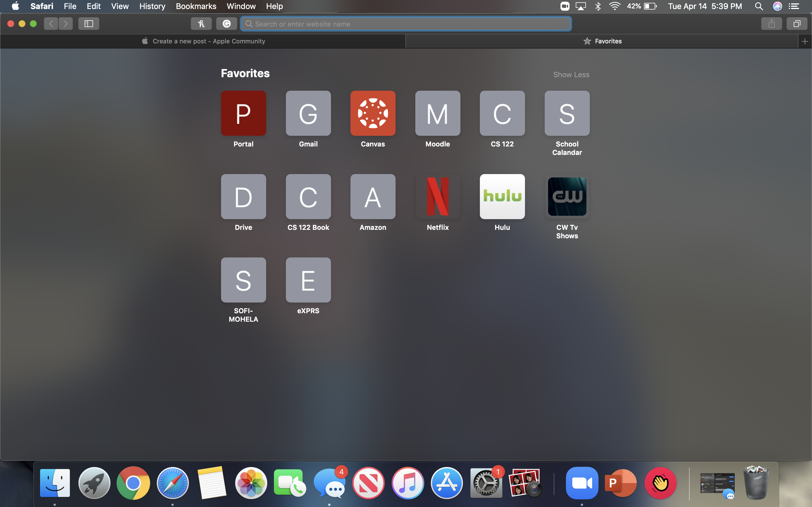Show tab overview
The width and height of the screenshot is (812, 507).
click(796, 24)
